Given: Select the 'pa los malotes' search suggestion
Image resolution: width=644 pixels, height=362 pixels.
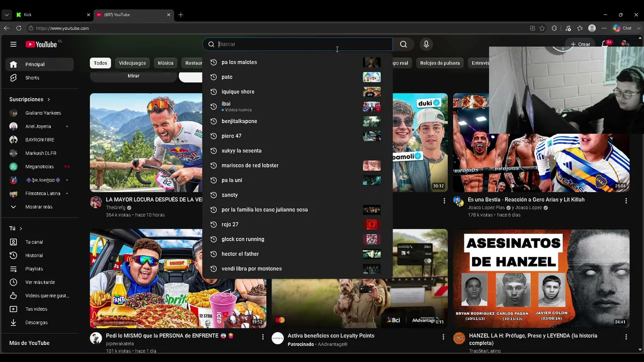Looking at the screenshot, I should 297,62.
